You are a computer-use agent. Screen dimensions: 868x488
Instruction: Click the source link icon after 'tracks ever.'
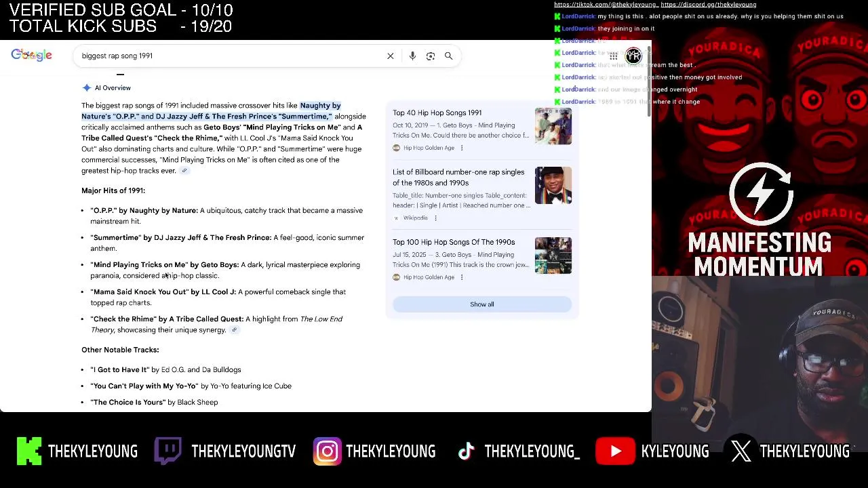pos(184,171)
